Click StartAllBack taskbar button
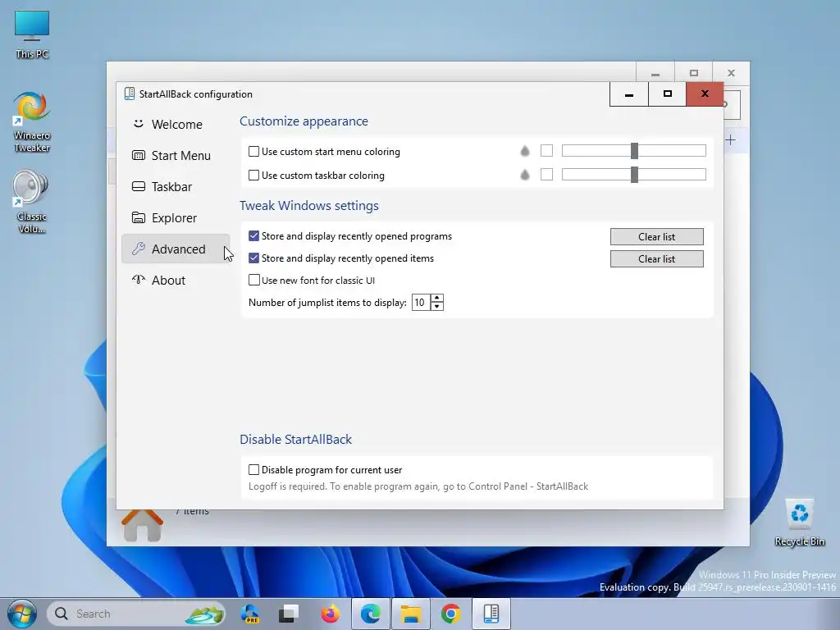The image size is (840, 630). coord(491,614)
